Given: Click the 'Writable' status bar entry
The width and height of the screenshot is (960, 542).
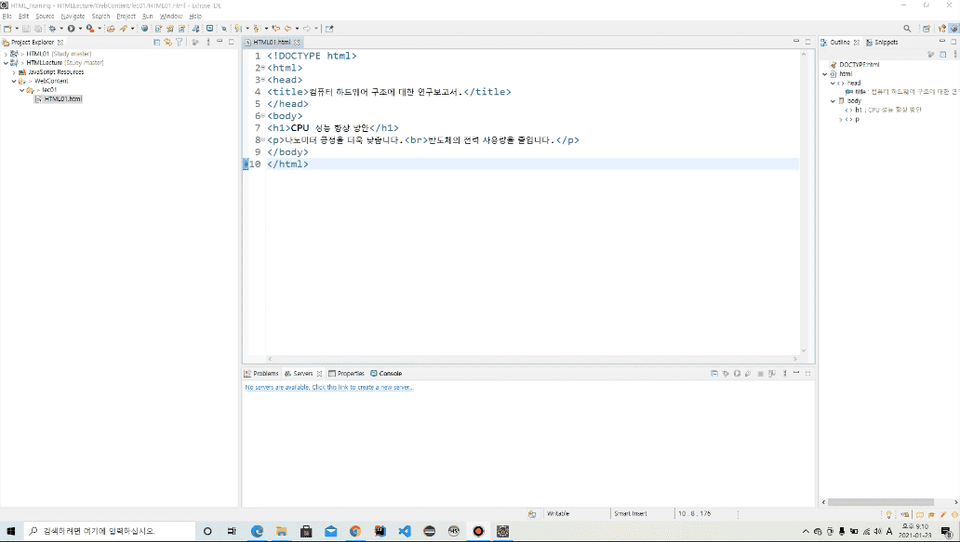Looking at the screenshot, I should coord(558,514).
